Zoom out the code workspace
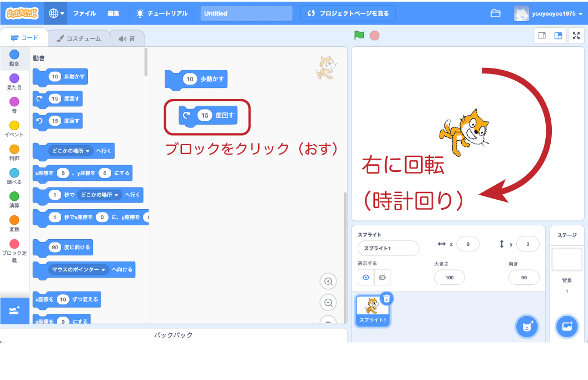 click(328, 302)
